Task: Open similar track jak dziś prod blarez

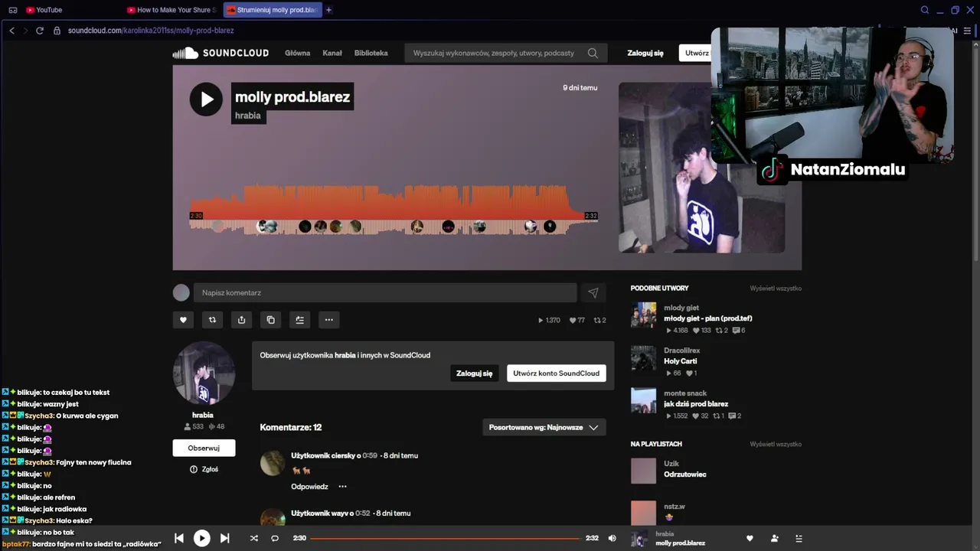Action: (x=696, y=404)
